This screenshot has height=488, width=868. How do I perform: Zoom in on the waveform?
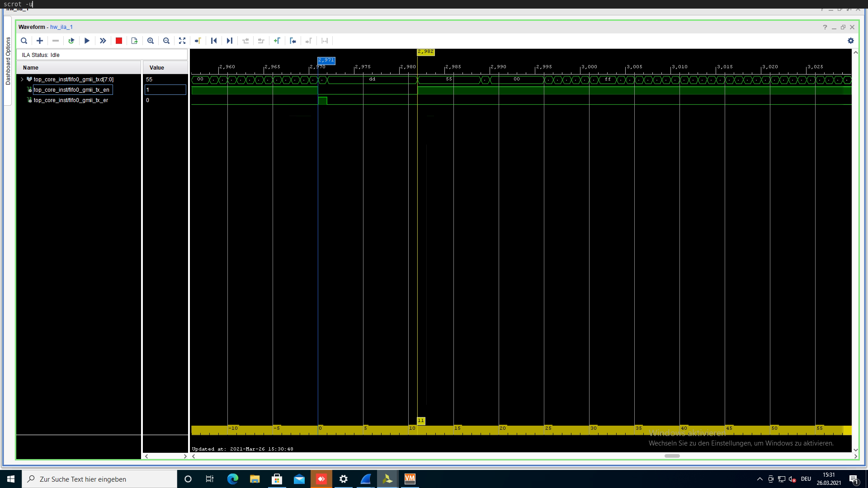pos(151,41)
